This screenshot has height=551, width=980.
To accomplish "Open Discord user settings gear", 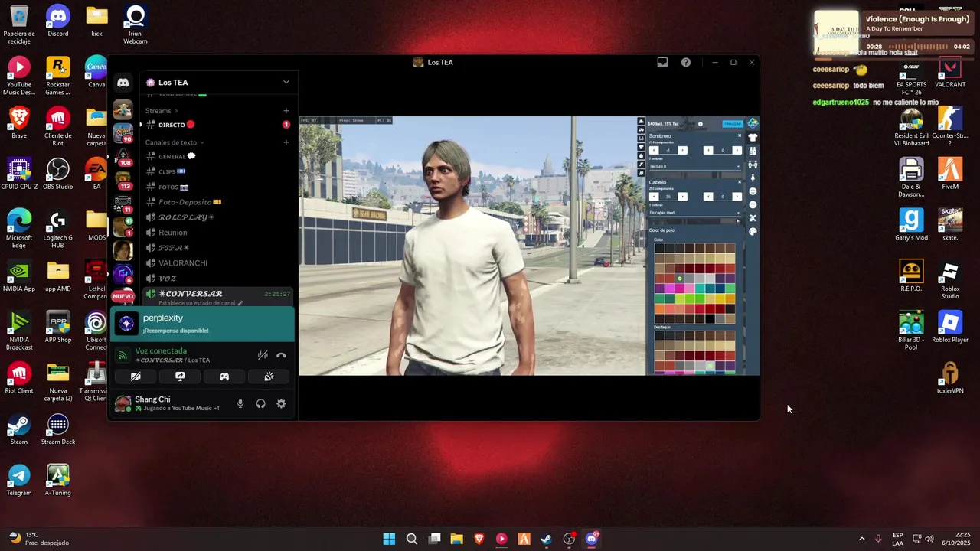I will pos(281,404).
